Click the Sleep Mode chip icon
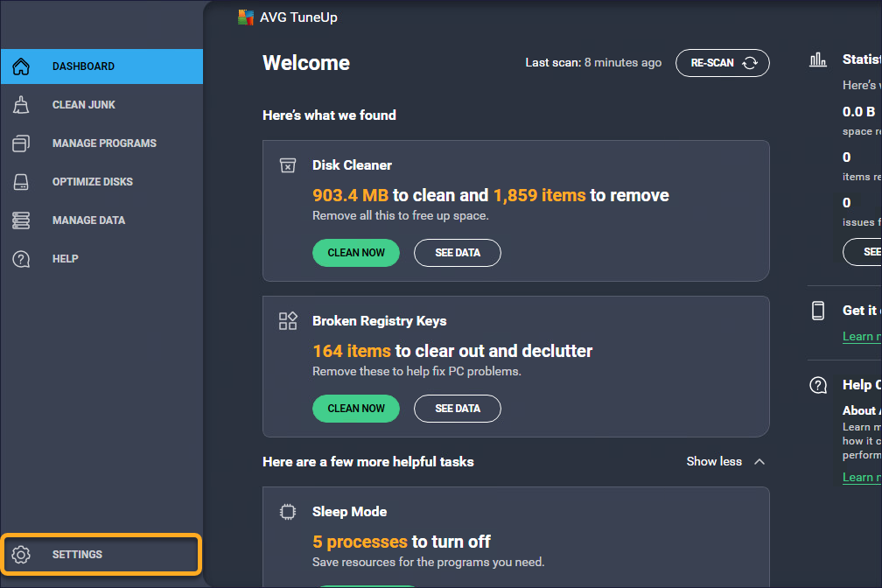 [288, 512]
